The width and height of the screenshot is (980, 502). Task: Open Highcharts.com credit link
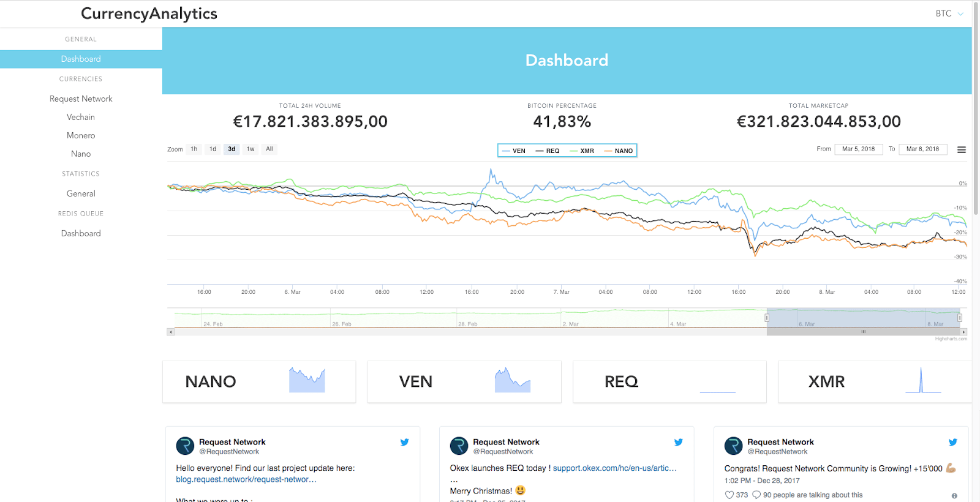click(x=951, y=339)
